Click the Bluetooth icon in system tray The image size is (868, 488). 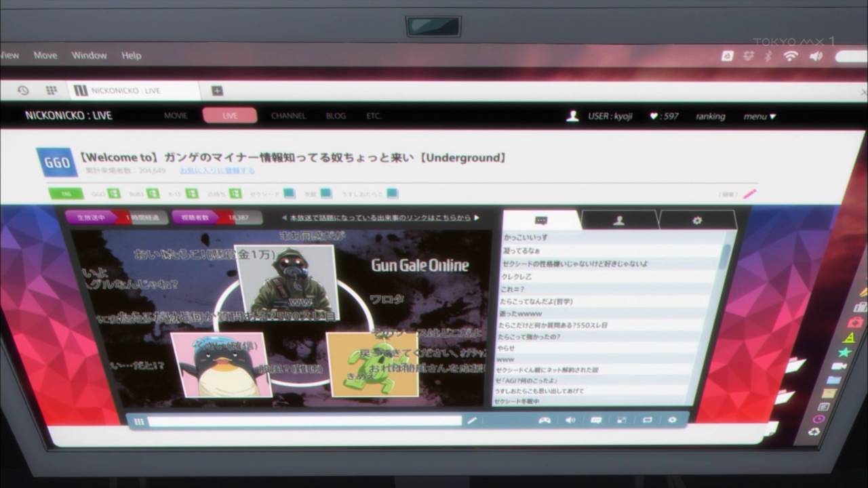click(x=768, y=56)
